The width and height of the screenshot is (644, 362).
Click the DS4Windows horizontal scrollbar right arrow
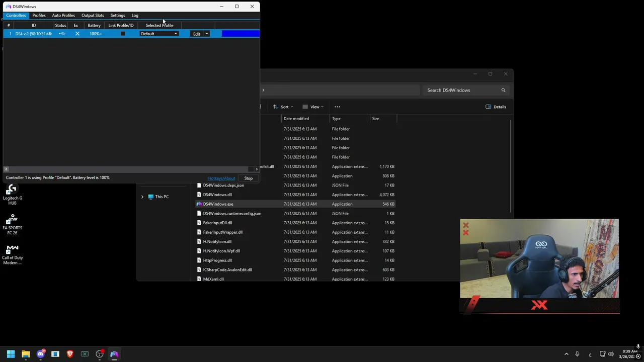tap(257, 169)
